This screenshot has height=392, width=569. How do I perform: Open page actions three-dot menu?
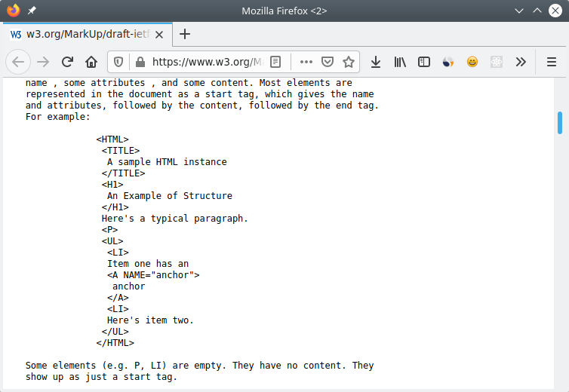click(306, 62)
